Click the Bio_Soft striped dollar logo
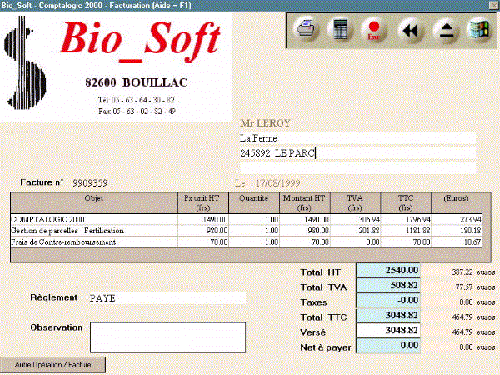Viewport: 500px width, 375px height. pos(25,63)
